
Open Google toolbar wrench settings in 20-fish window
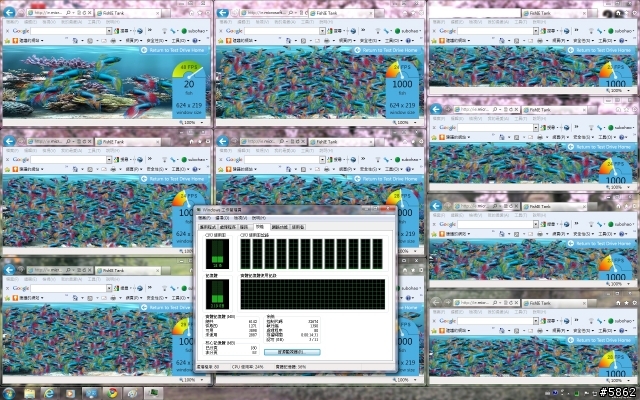(174, 31)
